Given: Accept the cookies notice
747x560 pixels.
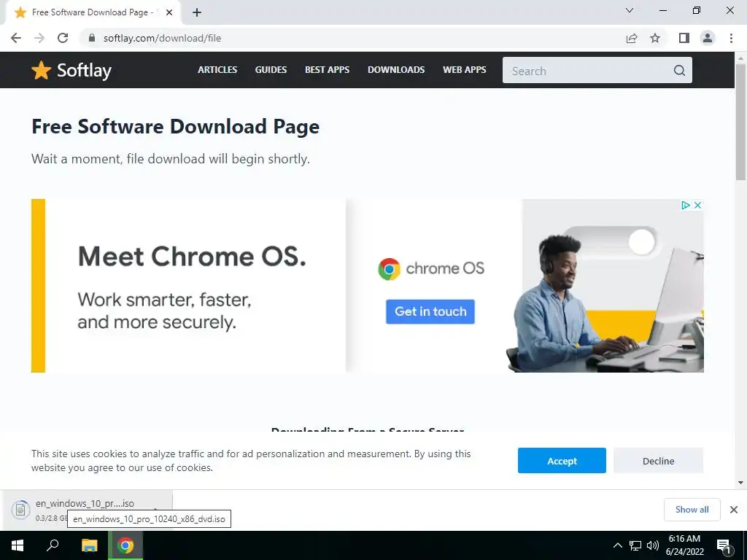Looking at the screenshot, I should [562, 461].
